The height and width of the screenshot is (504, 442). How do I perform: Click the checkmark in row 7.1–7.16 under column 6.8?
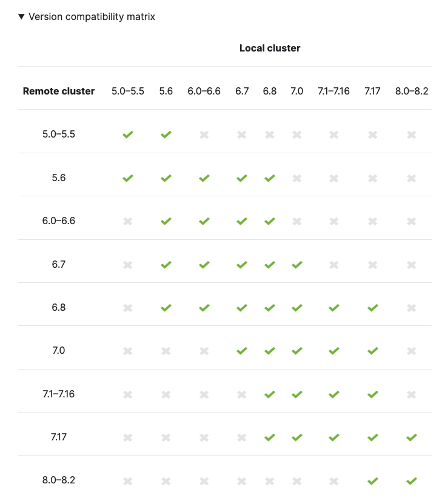click(270, 394)
